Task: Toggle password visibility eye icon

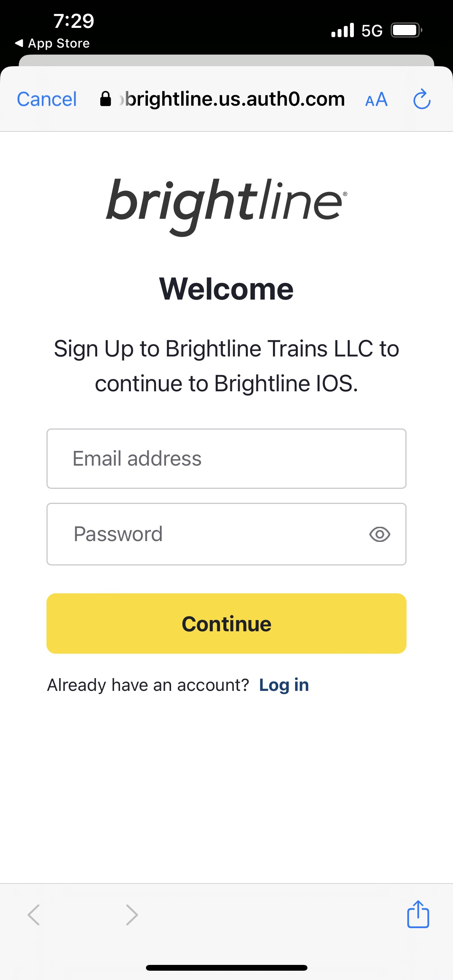Action: (379, 535)
